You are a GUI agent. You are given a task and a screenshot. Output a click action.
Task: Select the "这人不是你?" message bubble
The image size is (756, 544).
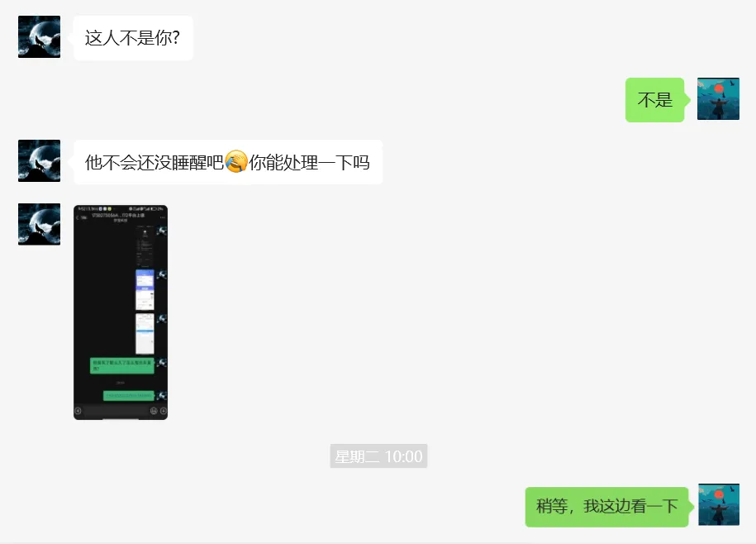(x=133, y=38)
